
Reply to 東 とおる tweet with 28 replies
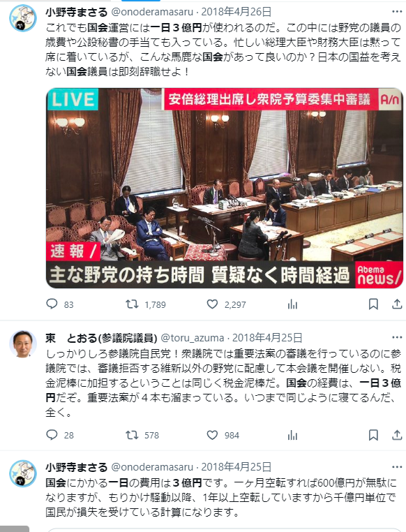52,435
